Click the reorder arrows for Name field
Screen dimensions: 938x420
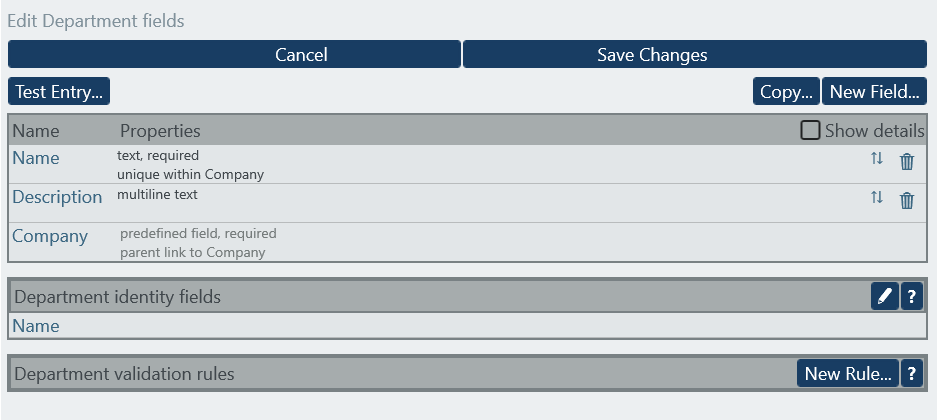coord(877,159)
